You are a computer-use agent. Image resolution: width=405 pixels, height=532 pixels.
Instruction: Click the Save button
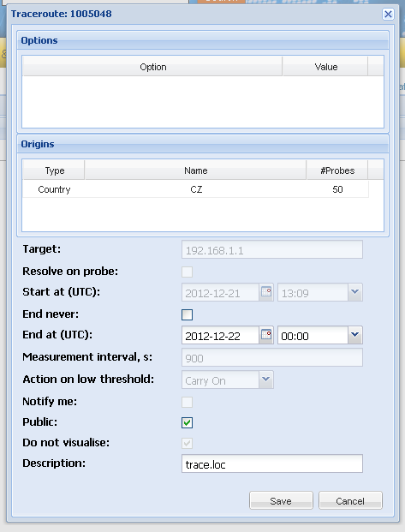tap(281, 500)
